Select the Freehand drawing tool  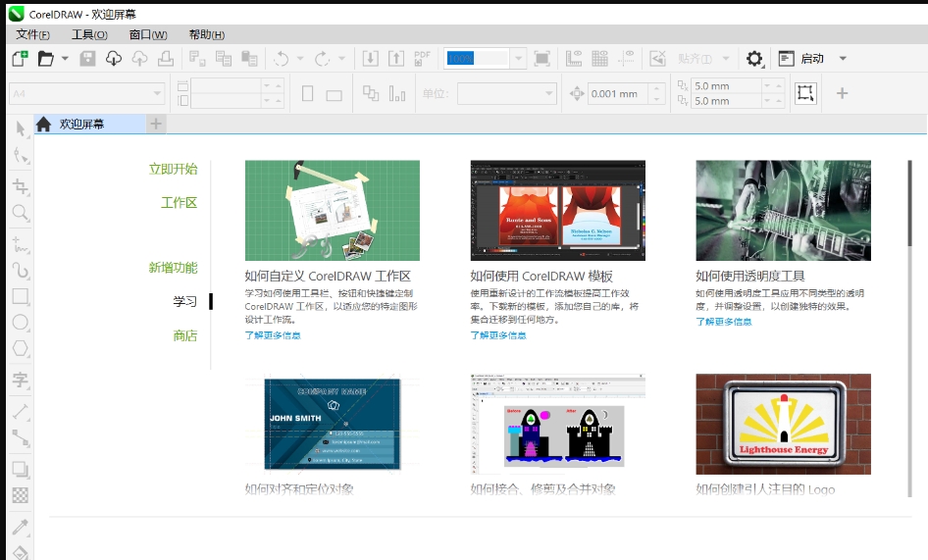pos(21,244)
